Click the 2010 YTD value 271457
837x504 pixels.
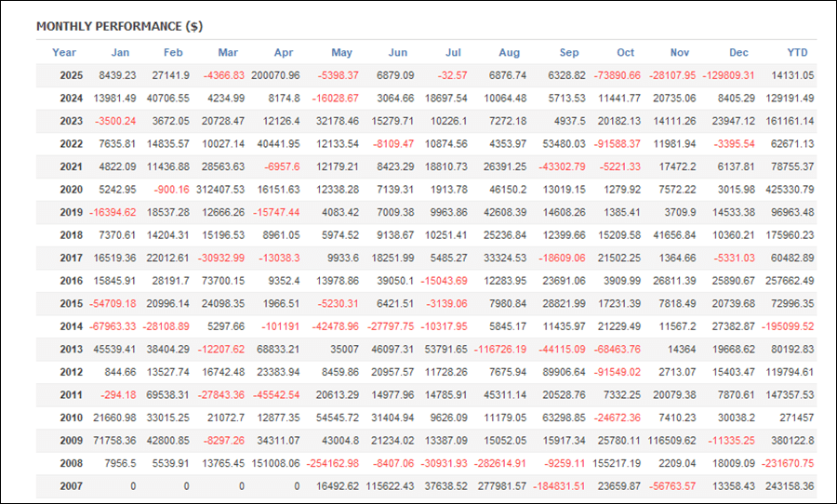(x=793, y=418)
